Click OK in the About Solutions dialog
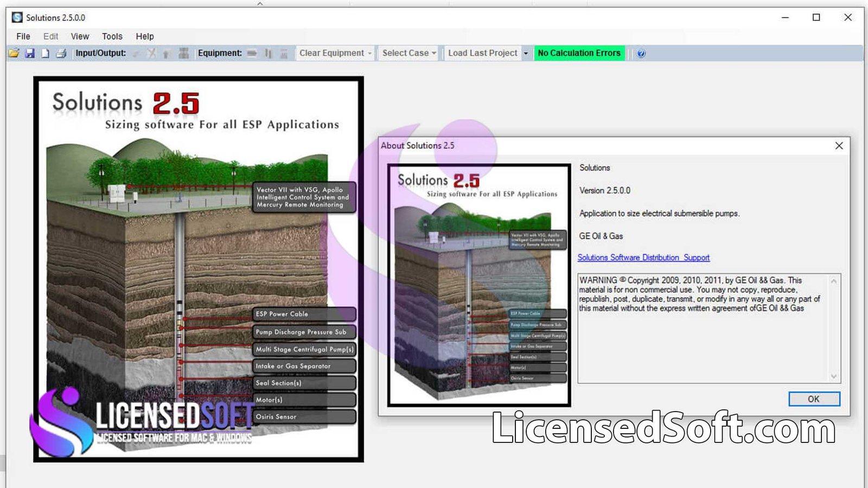The height and width of the screenshot is (488, 868). point(814,399)
